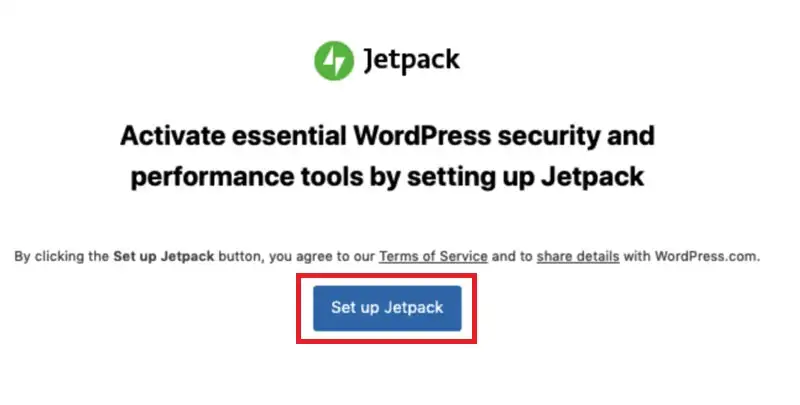Screen dimensions: 800x405
Task: Click the bold Set up Jetpack text in disclaimer
Action: pyautogui.click(x=164, y=256)
